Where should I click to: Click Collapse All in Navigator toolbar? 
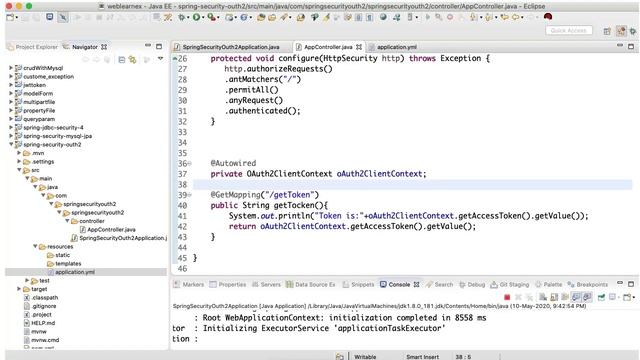[122, 60]
